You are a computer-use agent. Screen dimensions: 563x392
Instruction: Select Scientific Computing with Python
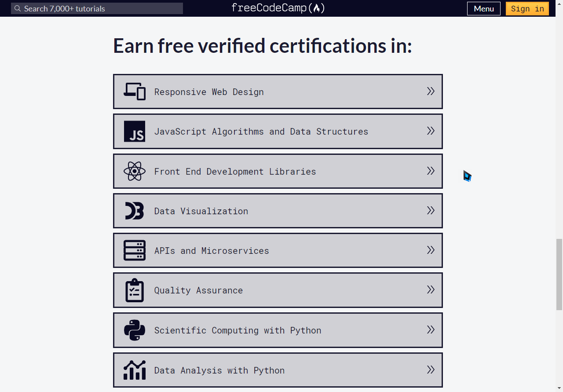tap(278, 330)
